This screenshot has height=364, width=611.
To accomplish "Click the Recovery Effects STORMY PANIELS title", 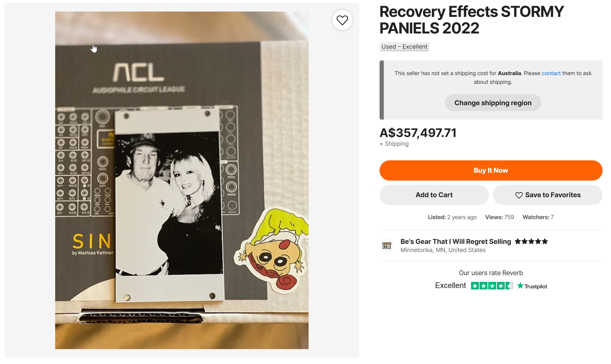I will coord(471,20).
